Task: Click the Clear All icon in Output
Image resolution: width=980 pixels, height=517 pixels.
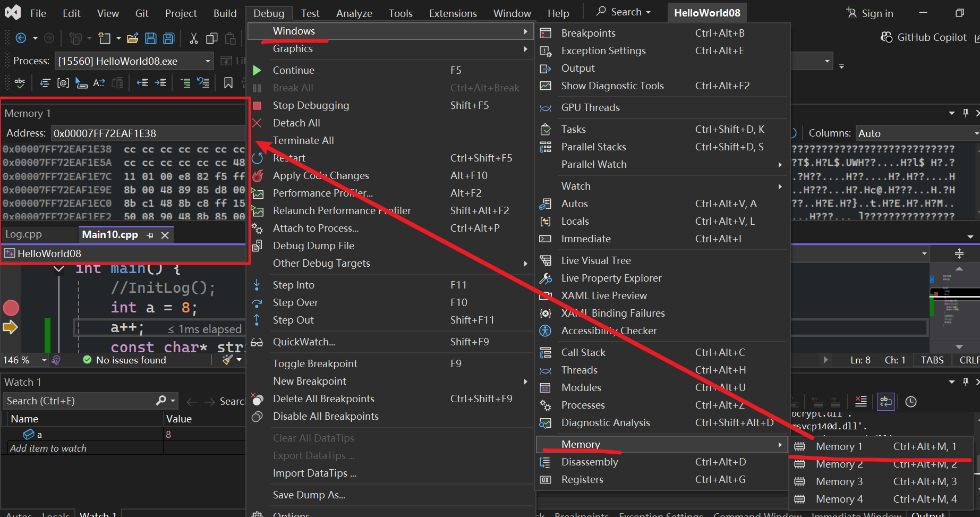Action: coord(861,402)
